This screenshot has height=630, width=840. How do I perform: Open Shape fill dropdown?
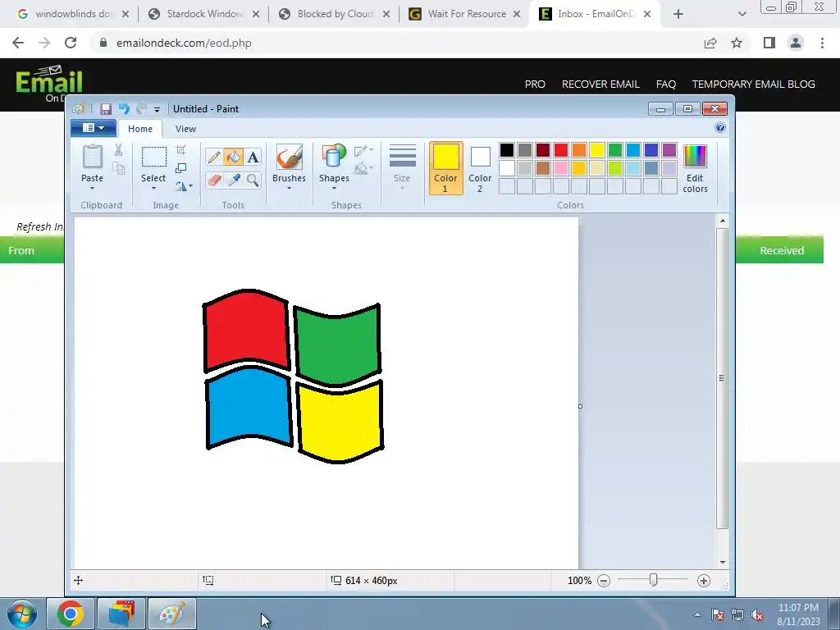pyautogui.click(x=363, y=168)
